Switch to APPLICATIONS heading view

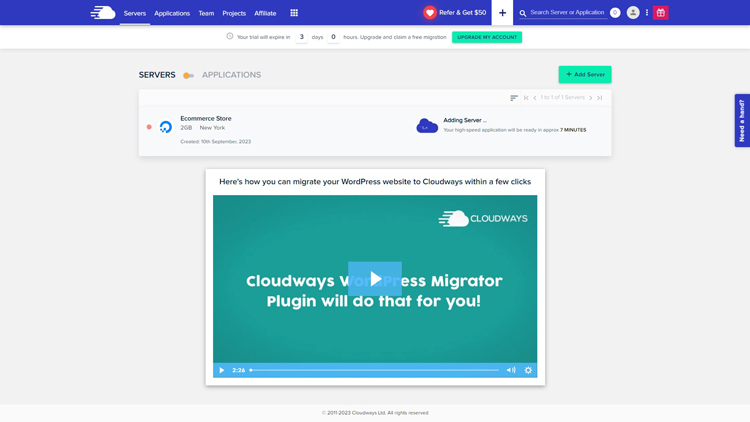(x=232, y=75)
